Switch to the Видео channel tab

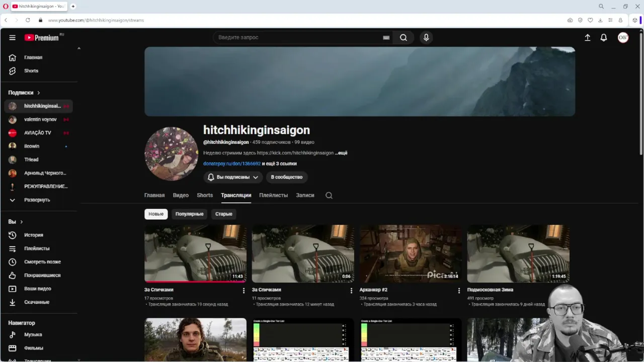181,195
